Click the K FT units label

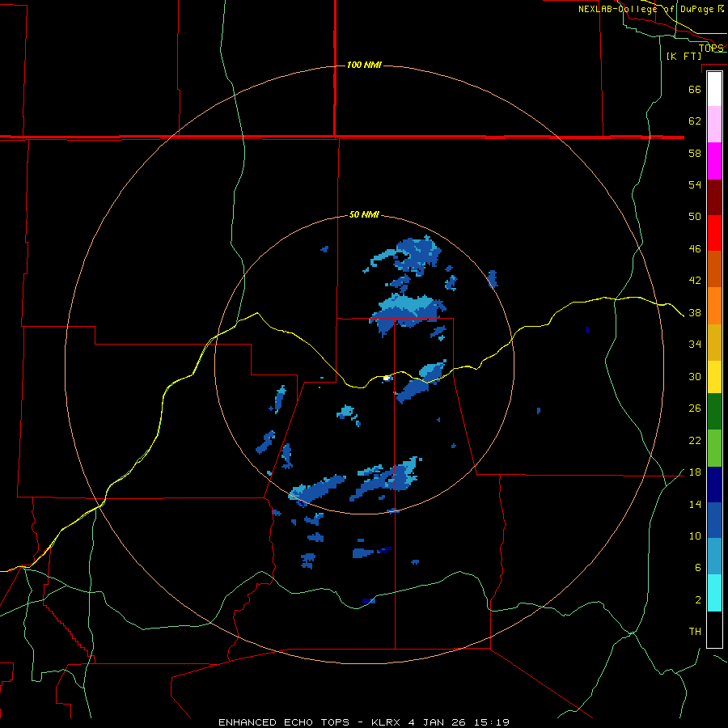tap(684, 56)
